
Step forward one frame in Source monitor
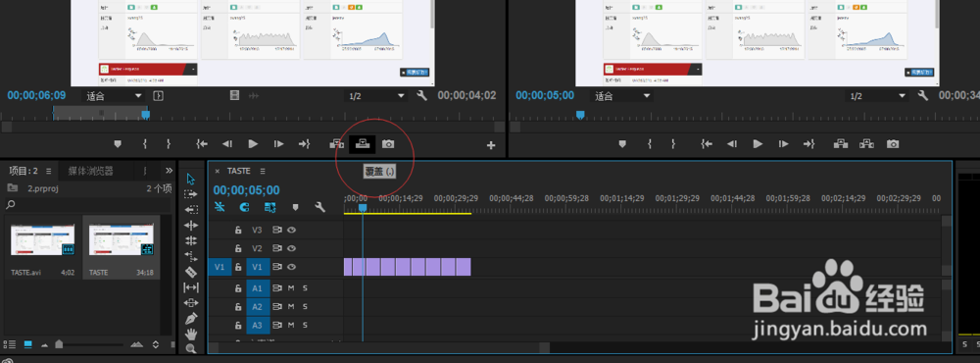coord(278,144)
